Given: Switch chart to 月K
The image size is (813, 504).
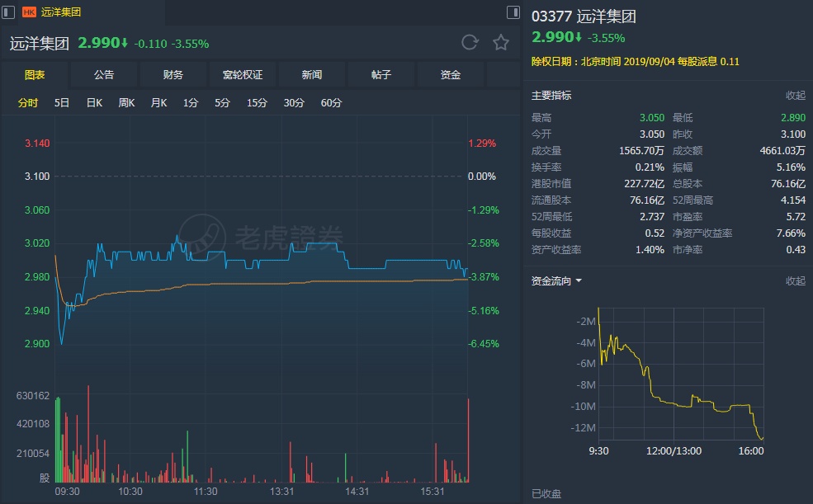Looking at the screenshot, I should 158,102.
